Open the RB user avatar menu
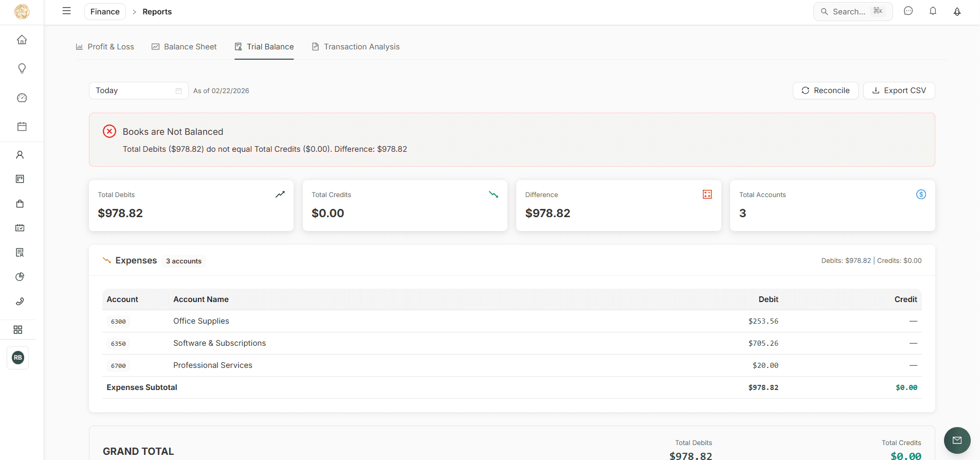The width and height of the screenshot is (980, 460). (18, 358)
